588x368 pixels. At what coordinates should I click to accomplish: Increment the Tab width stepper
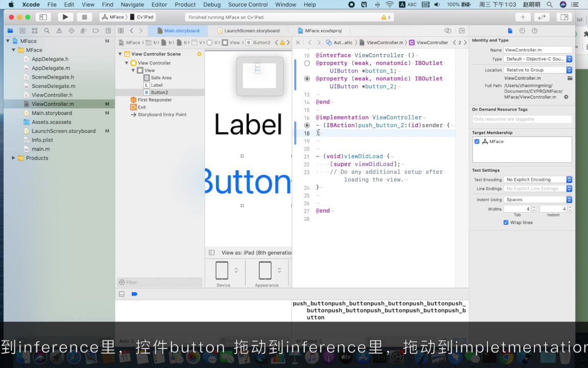535,206
